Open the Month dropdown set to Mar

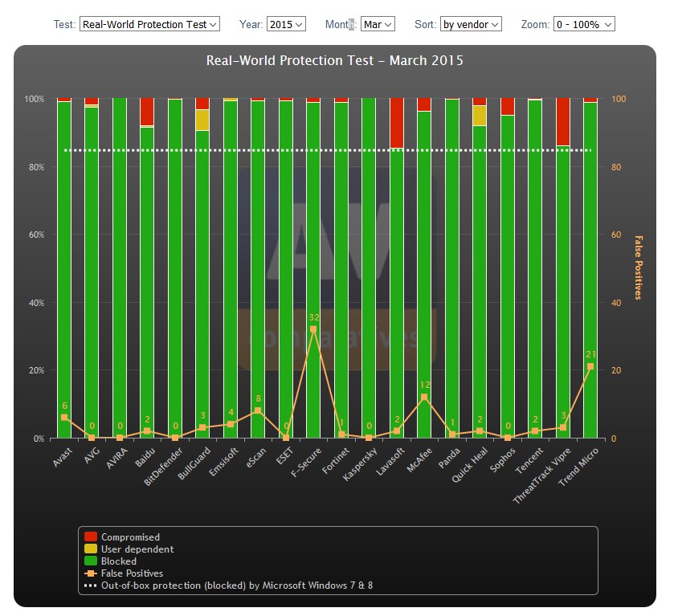click(378, 24)
